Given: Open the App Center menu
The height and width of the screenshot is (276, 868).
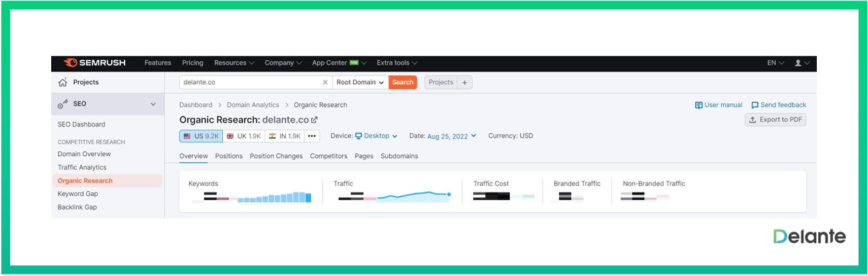Looking at the screenshot, I should click(339, 63).
